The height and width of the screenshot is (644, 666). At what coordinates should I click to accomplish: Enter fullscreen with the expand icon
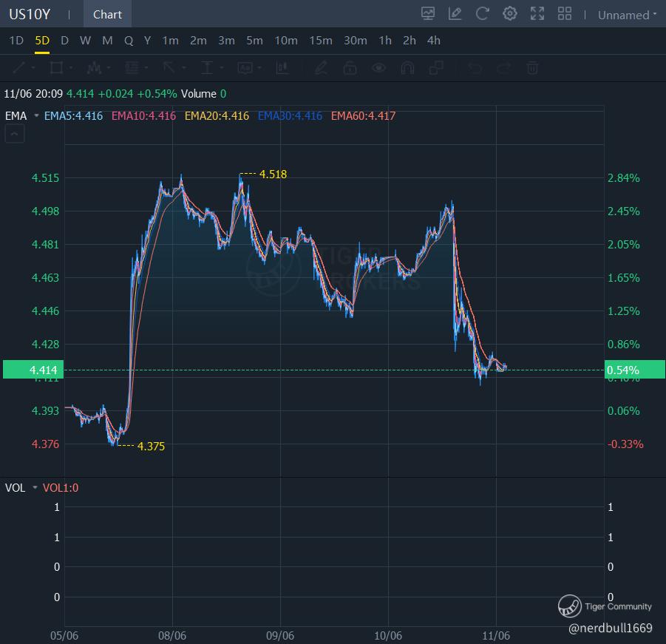537,13
